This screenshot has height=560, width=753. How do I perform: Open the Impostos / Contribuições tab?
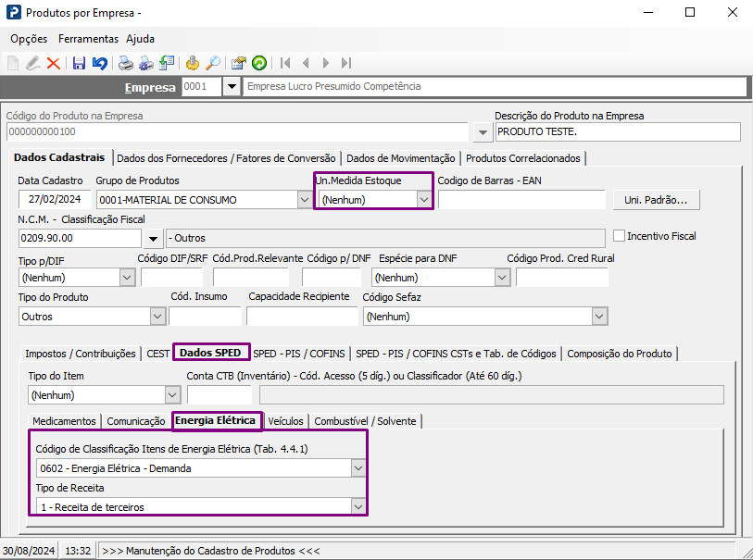81,354
